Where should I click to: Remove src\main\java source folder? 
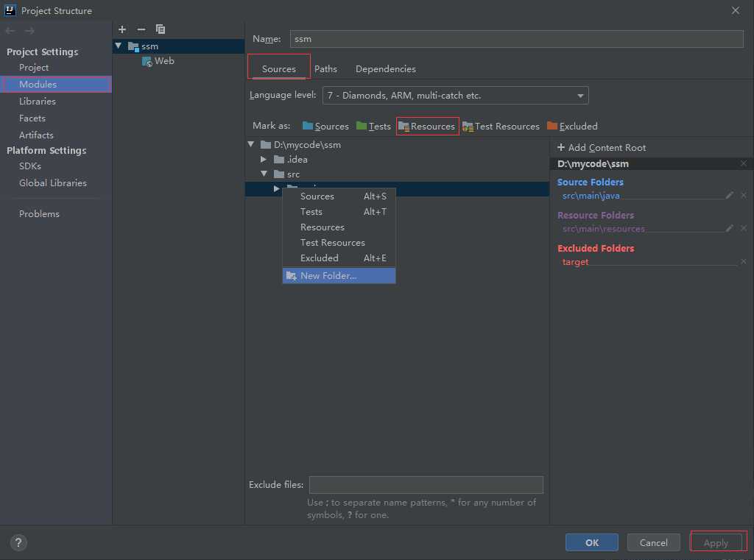(744, 195)
